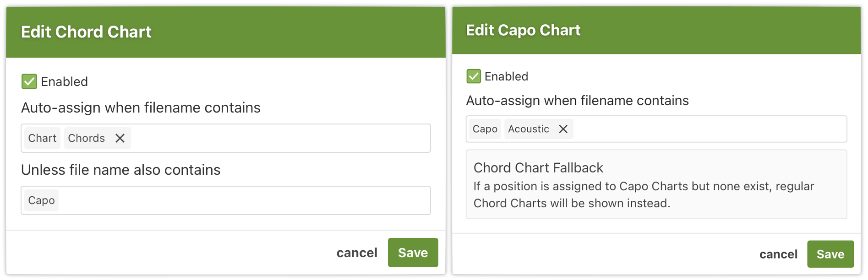Uncheck Enabled in Edit Capo Chart
Image resolution: width=868 pixels, height=280 pixels.
click(x=474, y=76)
